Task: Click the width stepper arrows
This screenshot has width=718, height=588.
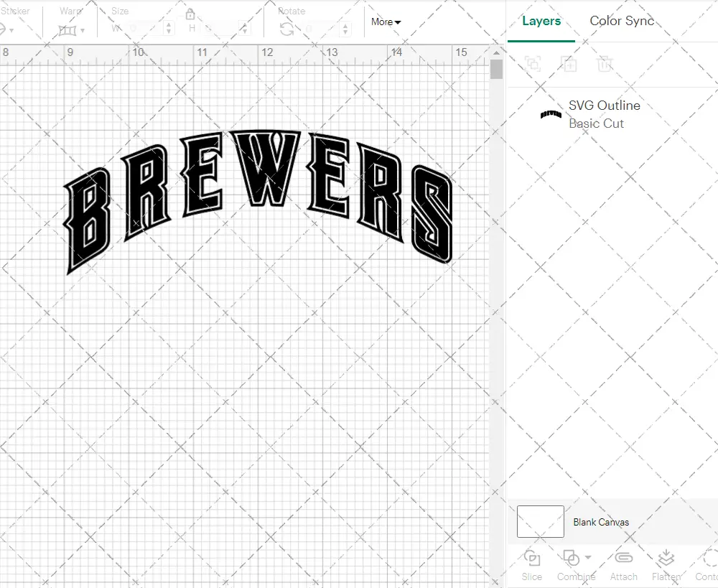Action: tap(169, 29)
